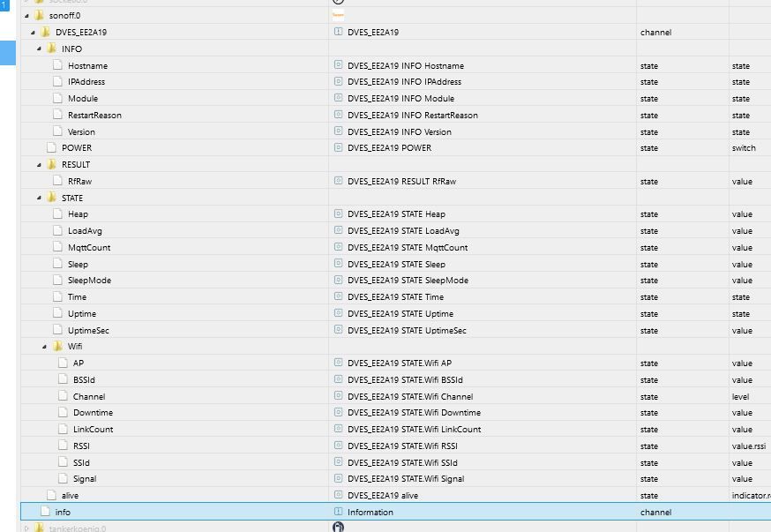Collapse the Wifi folder
Image resolution: width=771 pixels, height=532 pixels.
[x=45, y=347]
